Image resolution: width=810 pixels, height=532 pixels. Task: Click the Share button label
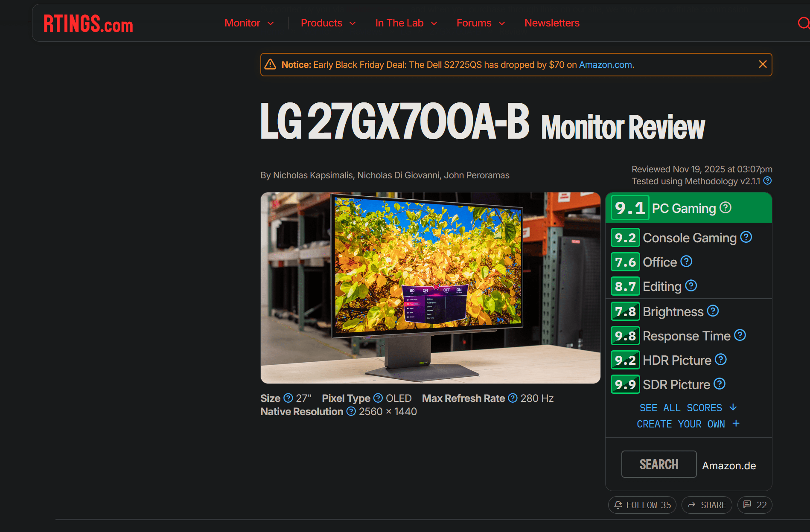[x=714, y=505]
